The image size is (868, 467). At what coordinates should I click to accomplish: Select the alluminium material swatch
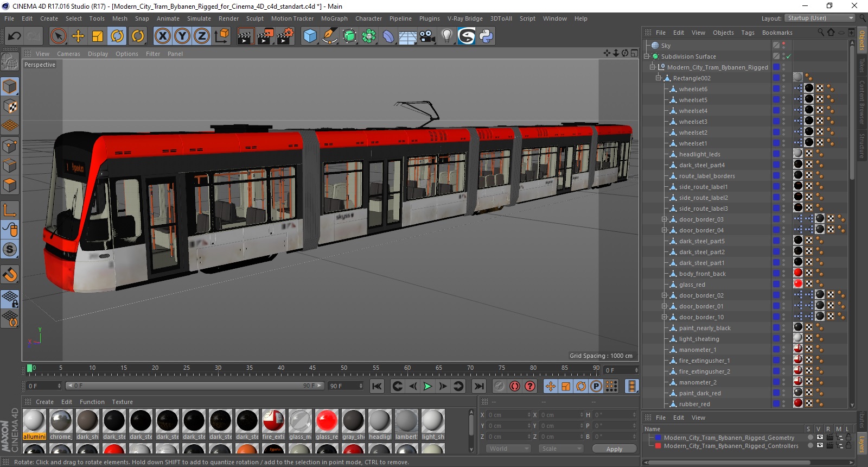point(34,425)
